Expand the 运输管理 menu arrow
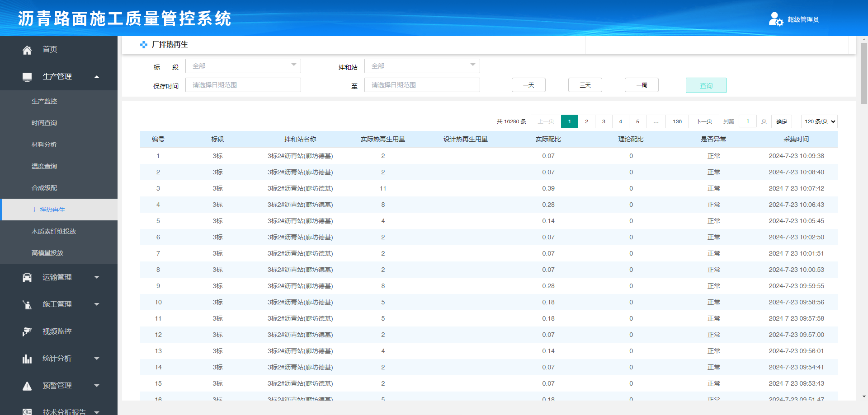This screenshot has height=415, width=868. 97,277
